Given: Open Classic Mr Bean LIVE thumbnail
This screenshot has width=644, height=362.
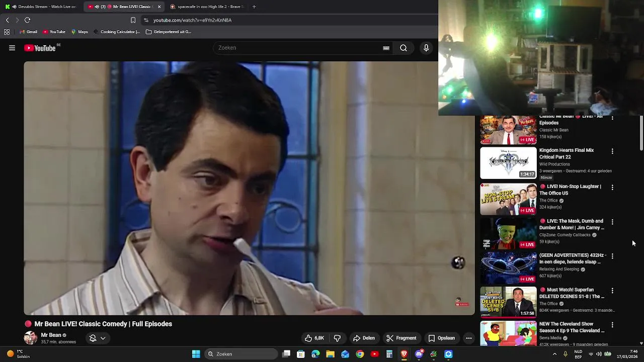Looking at the screenshot, I should [508, 130].
